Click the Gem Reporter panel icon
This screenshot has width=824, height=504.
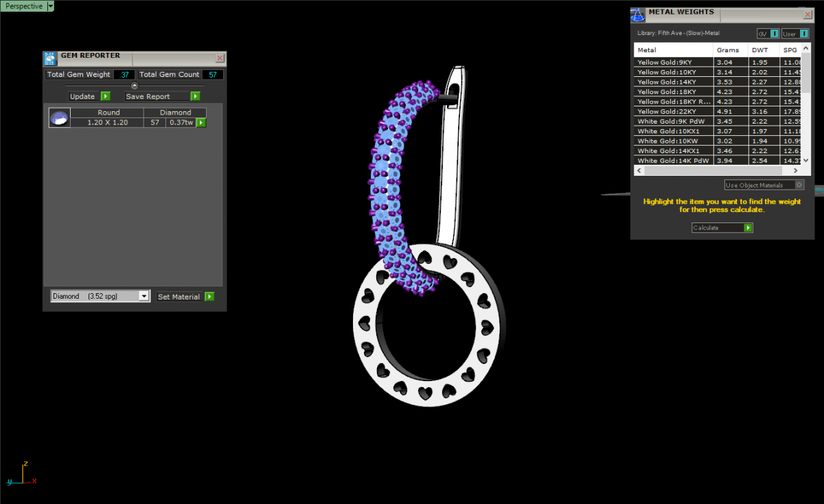tap(49, 58)
